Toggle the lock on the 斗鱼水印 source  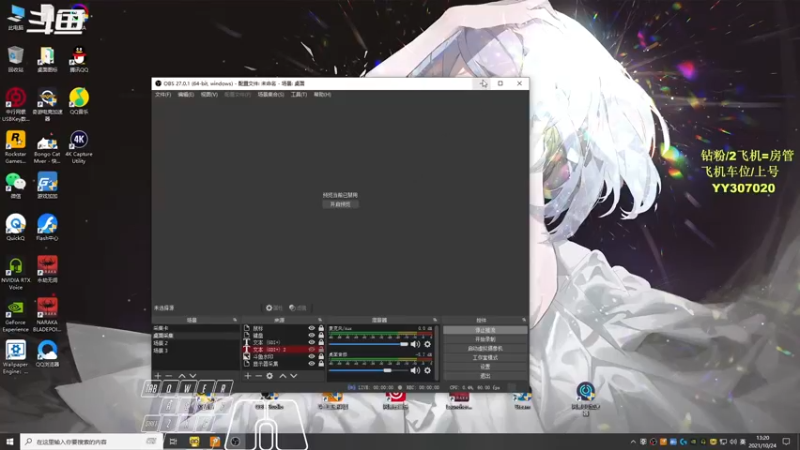[x=321, y=357]
